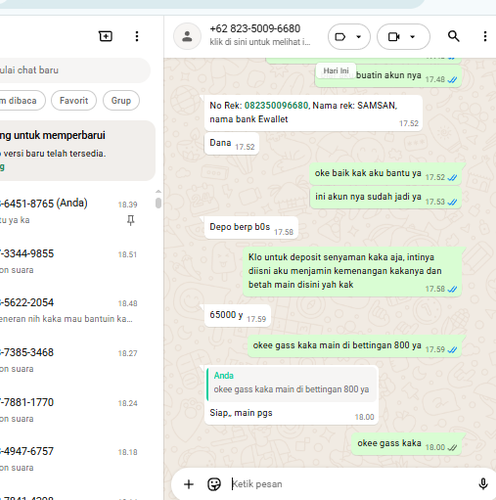Click the pin icon on the Anda chat
This screenshot has width=496, height=500.
(x=131, y=220)
